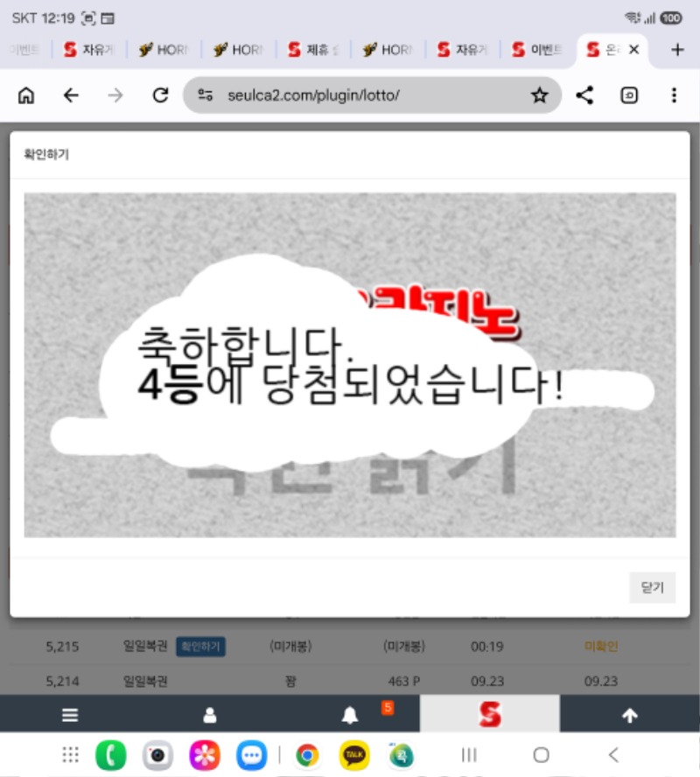Open the site settings icon in the address bar
Screen dimensions: 700x777
[205, 95]
